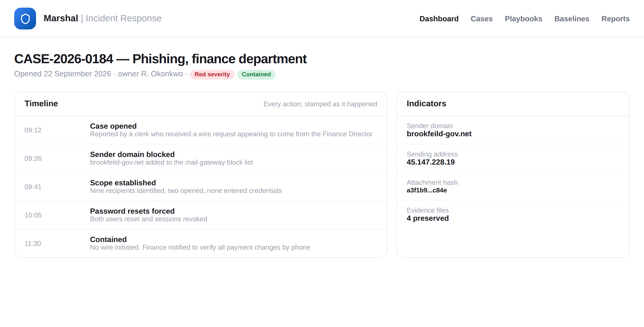Switch to Baselines in navigation
Screen dimensions: 644x327
(572, 19)
